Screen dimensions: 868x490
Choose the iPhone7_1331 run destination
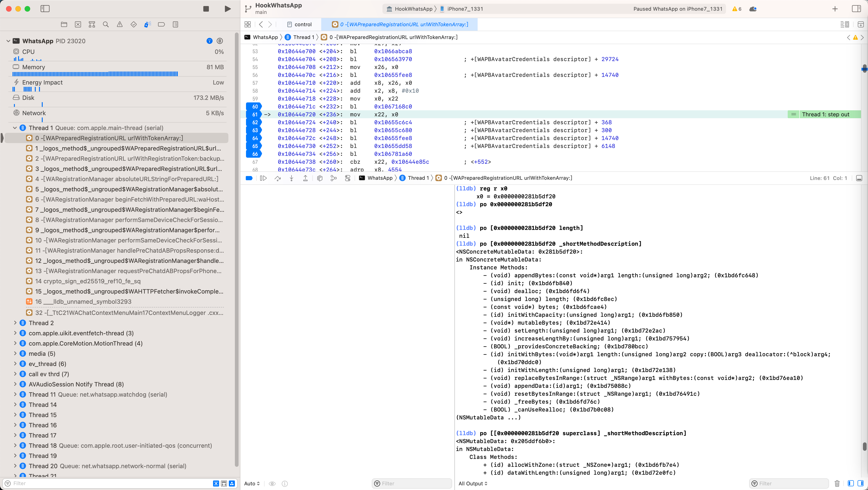[461, 9]
